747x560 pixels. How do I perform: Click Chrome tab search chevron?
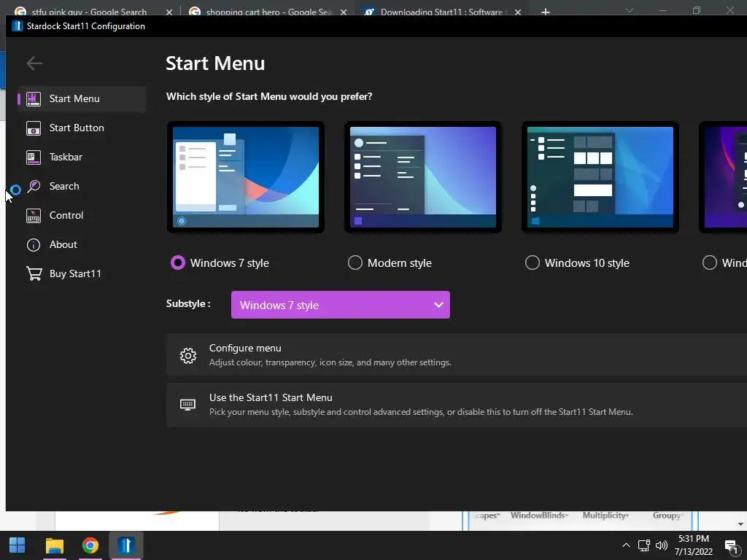click(630, 10)
